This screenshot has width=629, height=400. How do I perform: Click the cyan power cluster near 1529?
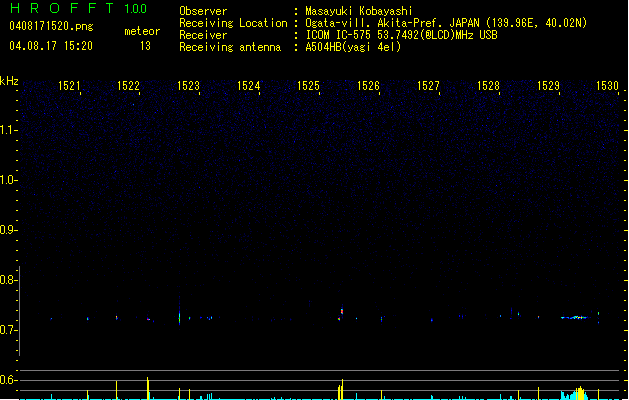[575, 393]
